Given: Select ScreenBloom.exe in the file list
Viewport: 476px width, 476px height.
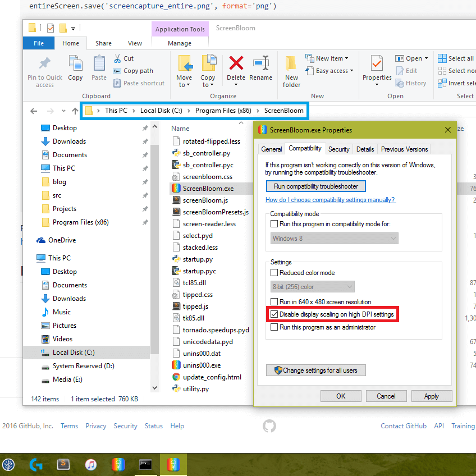Looking at the screenshot, I should tap(208, 189).
